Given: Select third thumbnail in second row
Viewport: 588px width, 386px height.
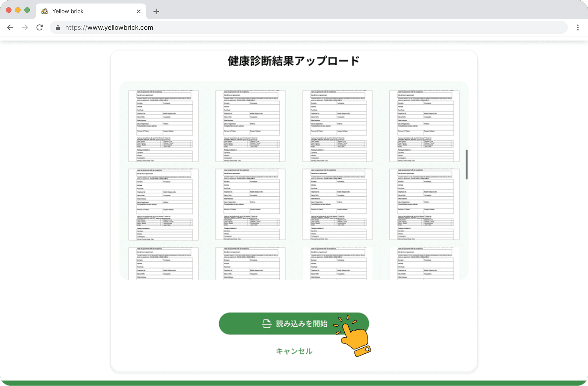Looking at the screenshot, I should 338,204.
